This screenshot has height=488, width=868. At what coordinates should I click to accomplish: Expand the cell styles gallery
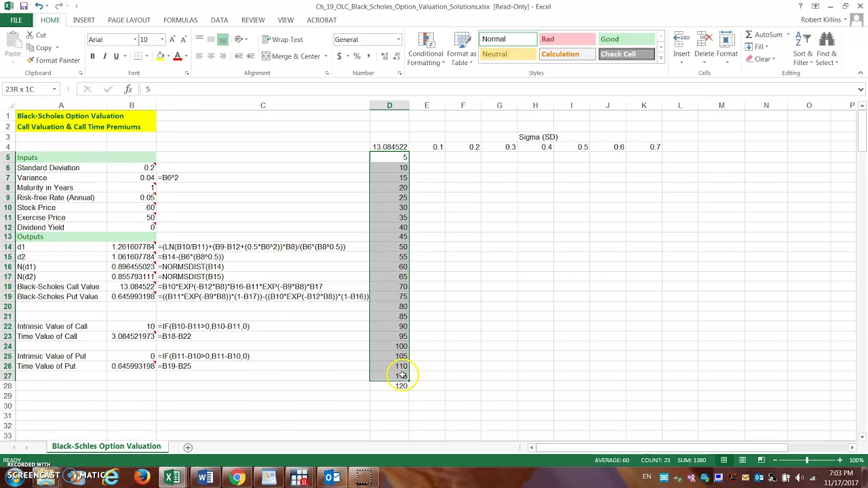coord(660,58)
